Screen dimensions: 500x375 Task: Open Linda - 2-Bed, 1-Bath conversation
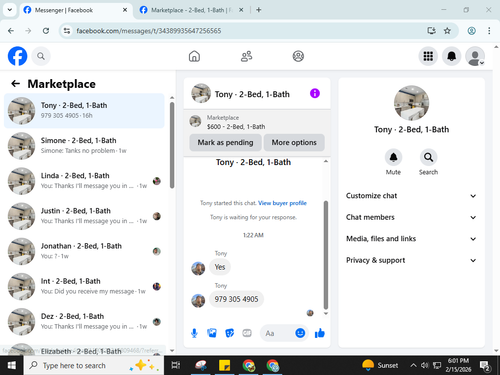84,181
